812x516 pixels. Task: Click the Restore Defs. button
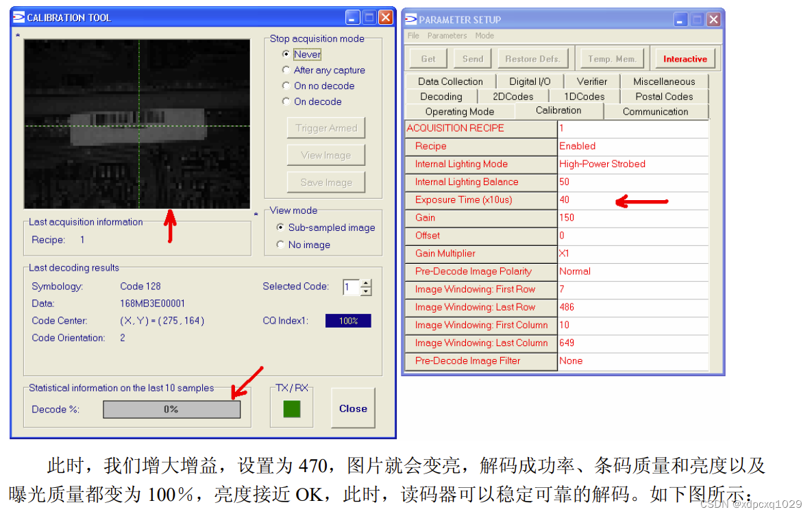[534, 58]
